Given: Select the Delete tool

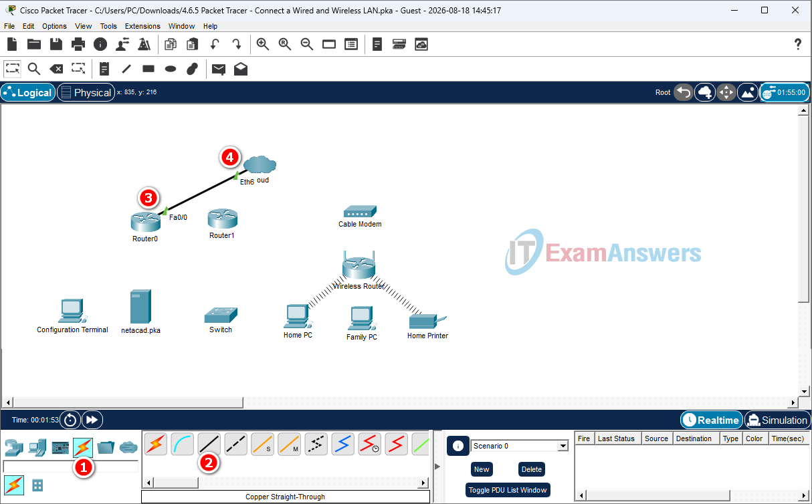Looking at the screenshot, I should pyautogui.click(x=57, y=68).
